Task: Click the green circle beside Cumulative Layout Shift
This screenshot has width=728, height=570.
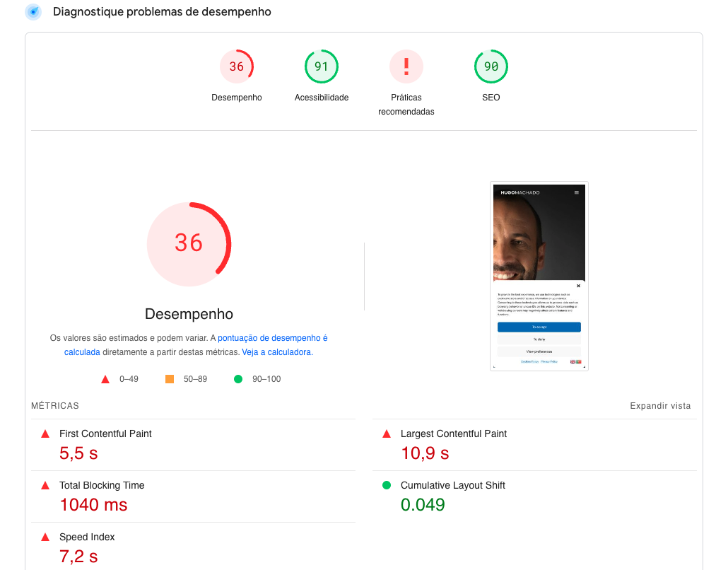Action: click(x=387, y=485)
